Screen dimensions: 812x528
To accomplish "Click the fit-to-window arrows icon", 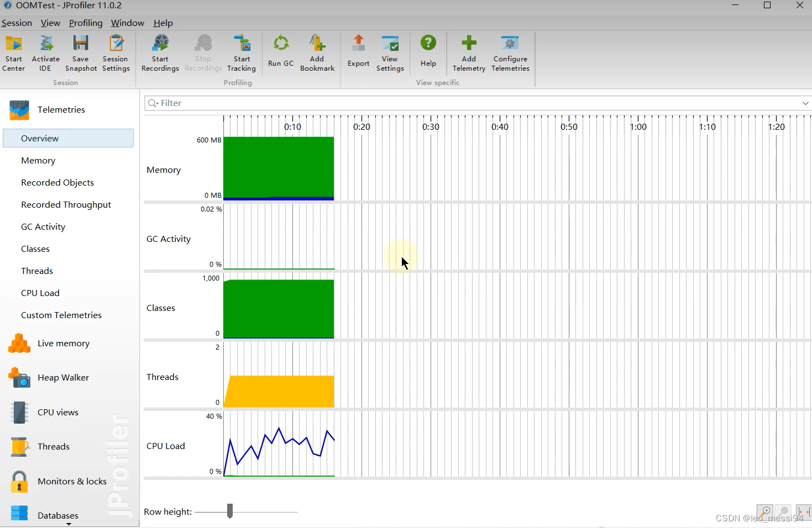I will (x=803, y=512).
